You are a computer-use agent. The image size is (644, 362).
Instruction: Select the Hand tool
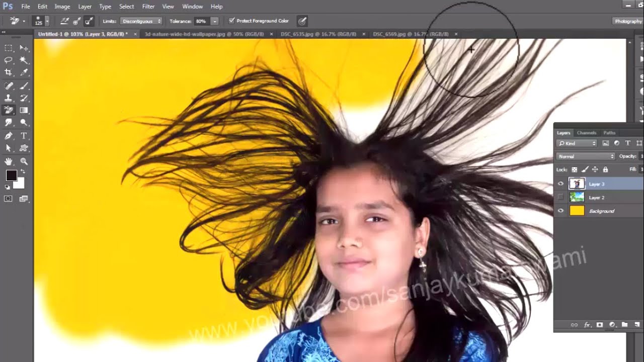[x=9, y=161]
